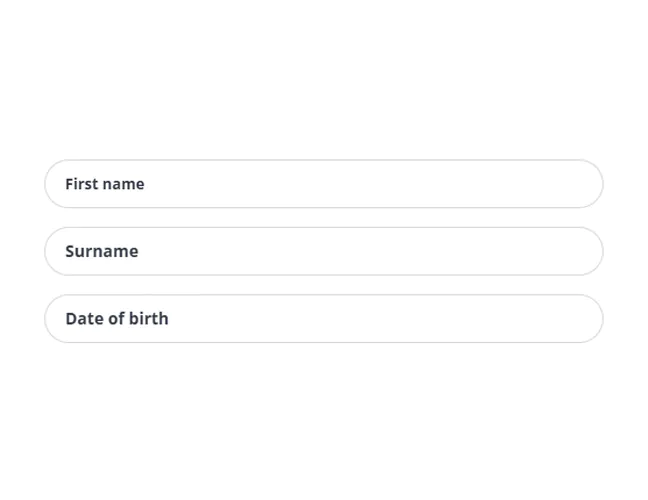Viewport: 648px width, 500px height.
Task: Place cursor in the First name box
Action: coord(323,184)
